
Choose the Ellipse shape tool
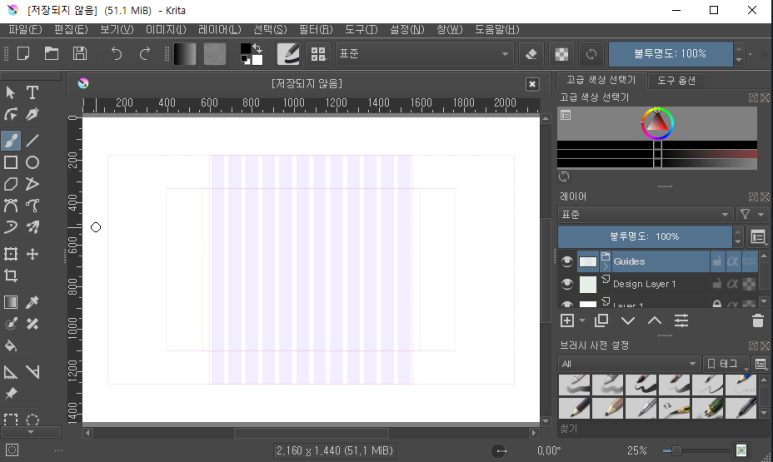click(32, 162)
